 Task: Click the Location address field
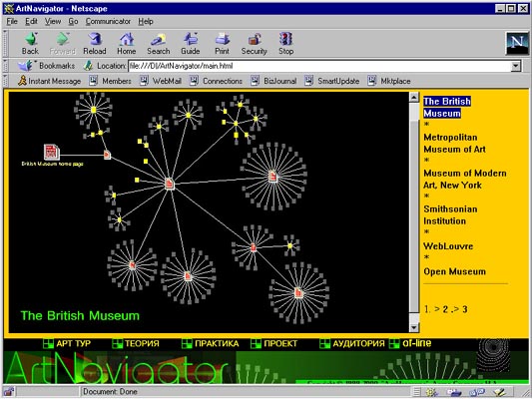(319, 66)
